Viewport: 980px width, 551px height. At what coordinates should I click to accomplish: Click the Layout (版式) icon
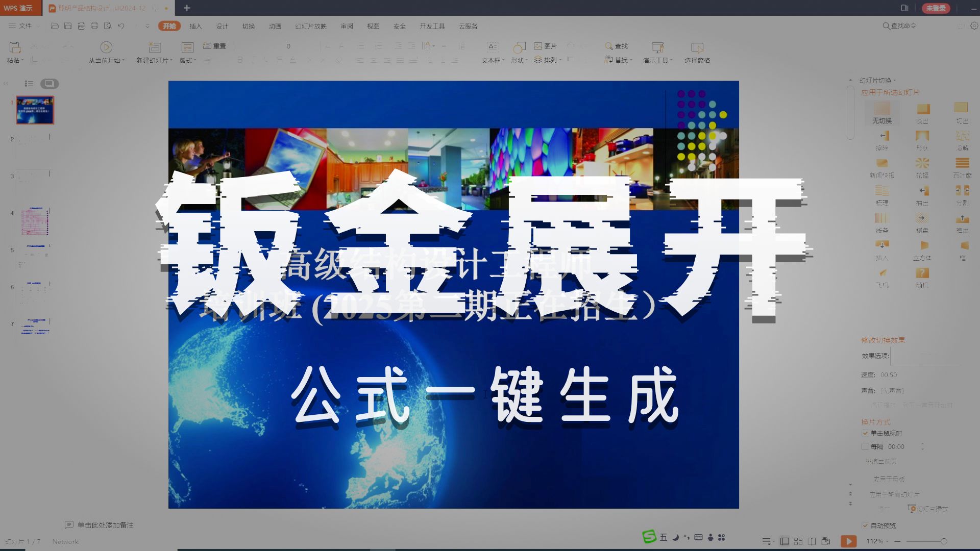tap(187, 47)
